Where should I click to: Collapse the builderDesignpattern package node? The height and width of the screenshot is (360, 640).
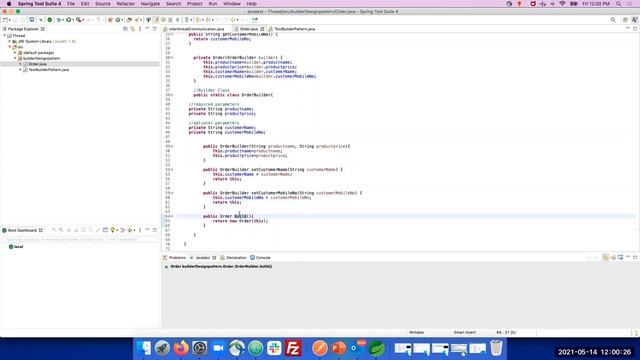(15, 58)
